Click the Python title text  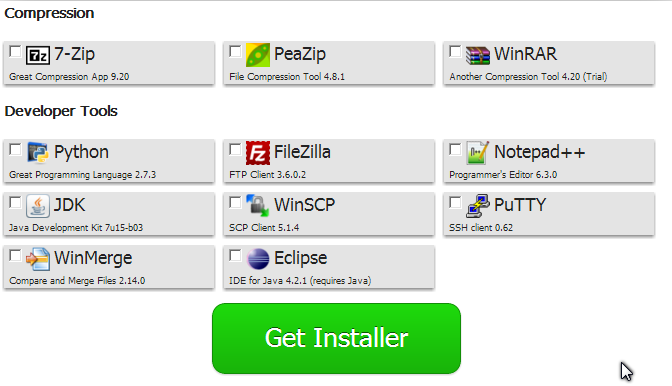click(x=81, y=153)
